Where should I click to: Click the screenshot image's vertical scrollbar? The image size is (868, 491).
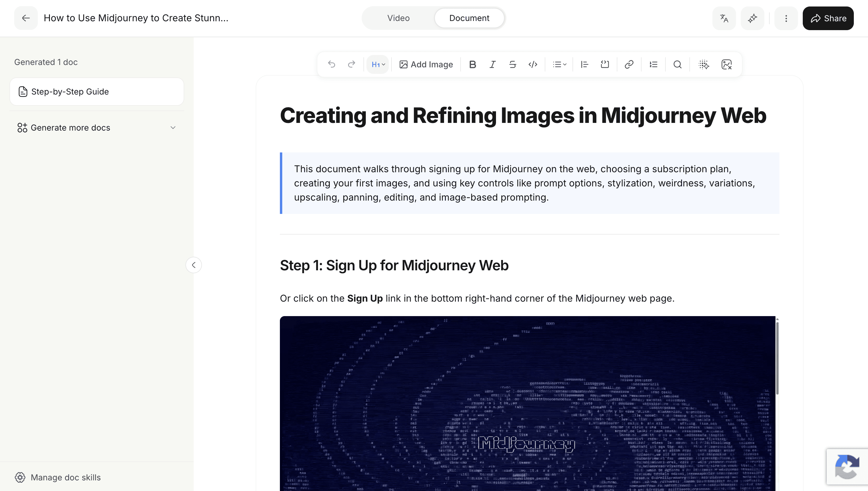(777, 357)
